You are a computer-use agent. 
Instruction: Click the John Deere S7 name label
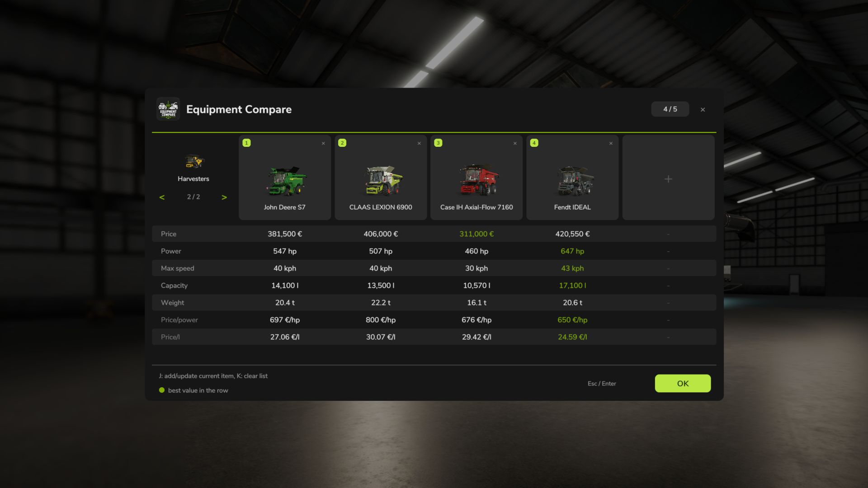point(285,207)
